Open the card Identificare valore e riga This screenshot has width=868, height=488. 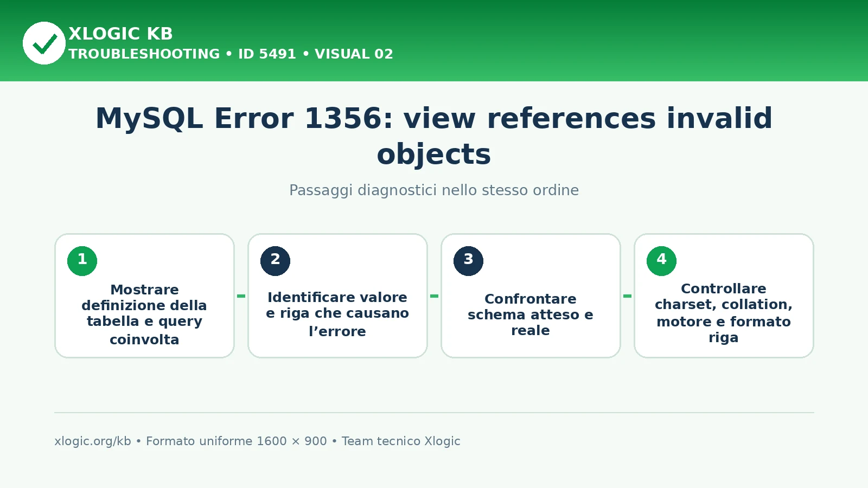(x=337, y=296)
